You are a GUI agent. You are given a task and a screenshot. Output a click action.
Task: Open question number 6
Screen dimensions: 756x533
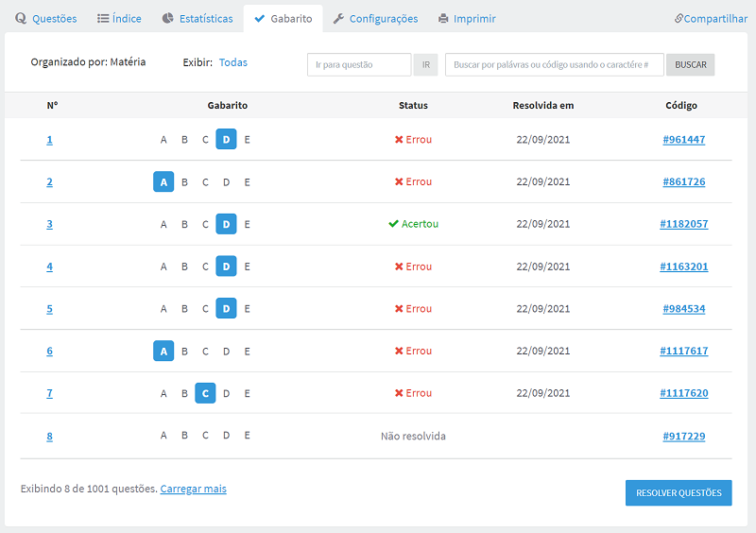[50, 352]
